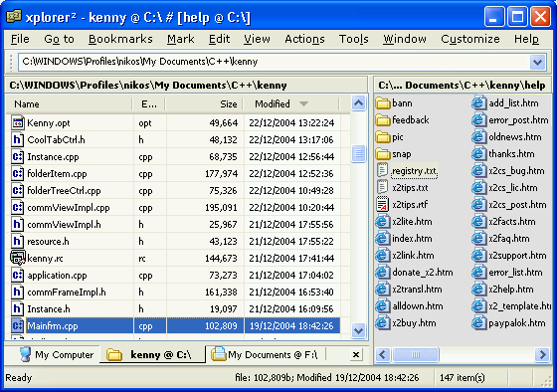Image resolution: width=557 pixels, height=392 pixels.
Task: Click the right pane help path title
Action: (x=462, y=86)
